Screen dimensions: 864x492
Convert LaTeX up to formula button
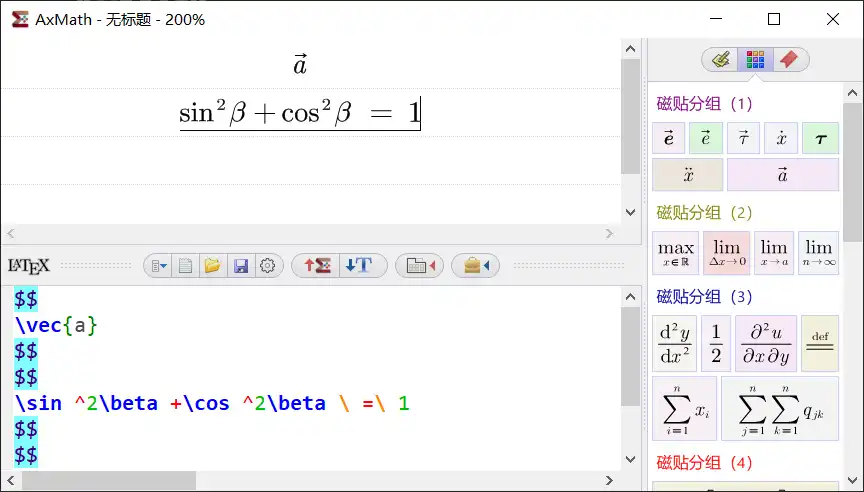click(317, 266)
